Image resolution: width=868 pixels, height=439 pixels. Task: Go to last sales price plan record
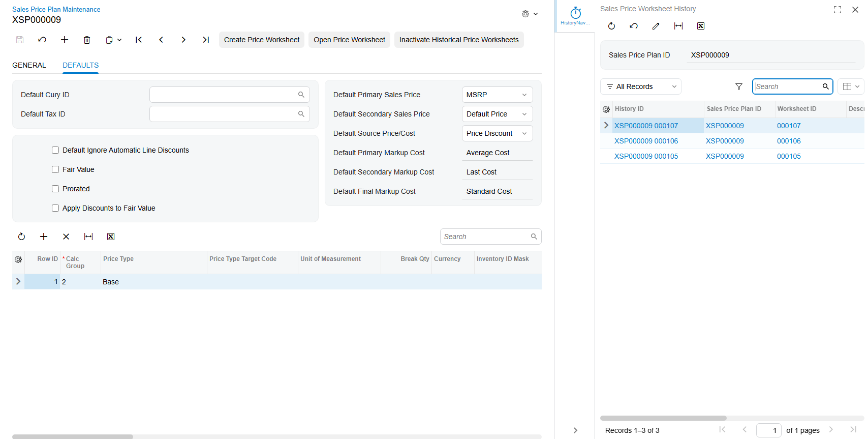[206, 40]
